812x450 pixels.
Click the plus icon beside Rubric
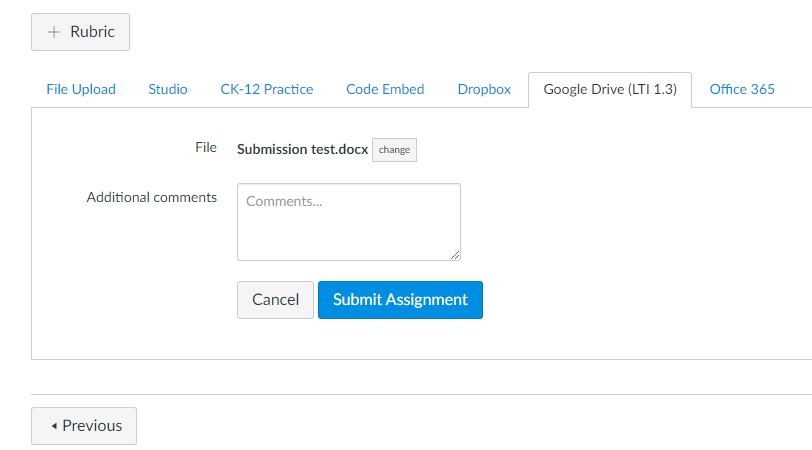point(54,32)
